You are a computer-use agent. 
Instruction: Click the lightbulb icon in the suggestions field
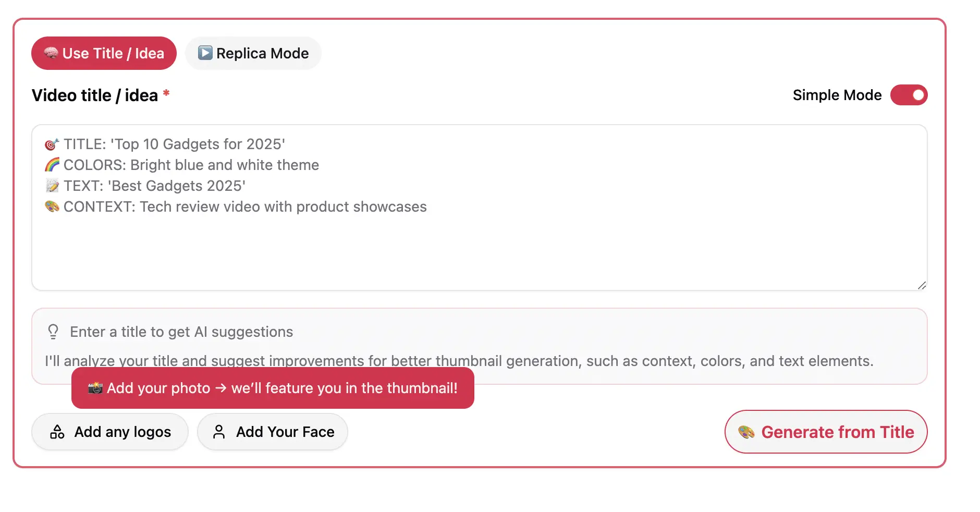pos(53,331)
